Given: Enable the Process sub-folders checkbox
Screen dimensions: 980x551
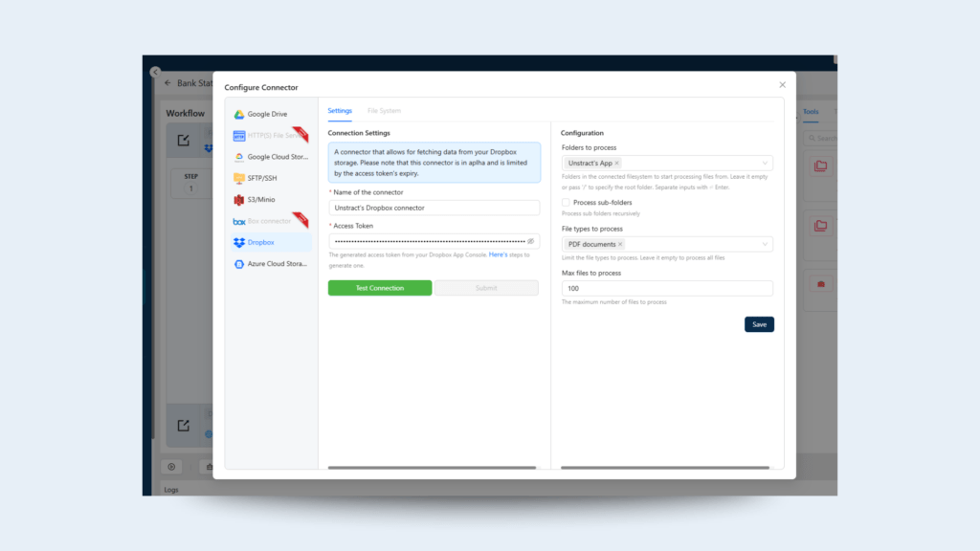Looking at the screenshot, I should 566,203.
